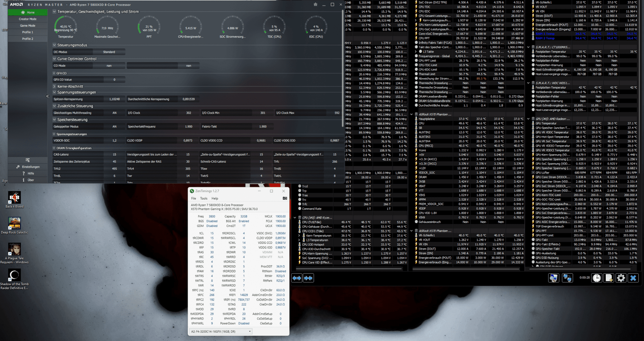The height and width of the screenshot is (341, 644).
Task: Click the CO Mode nan field
Action: (x=109, y=66)
